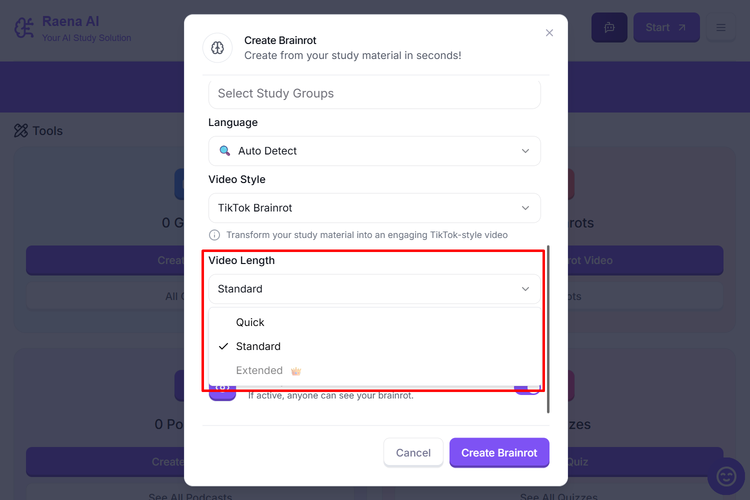This screenshot has width=750, height=500.
Task: Select the Quick video length option
Action: click(x=250, y=323)
